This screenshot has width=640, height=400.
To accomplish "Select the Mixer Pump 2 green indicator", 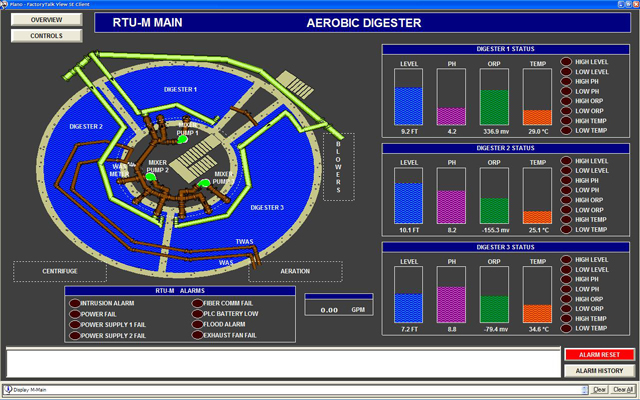I will (x=150, y=178).
